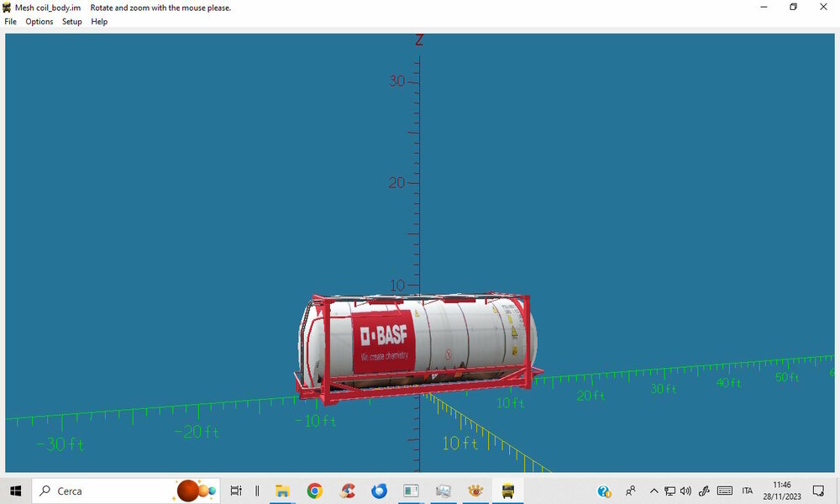840x504 pixels.
Task: Show hidden system tray icons
Action: click(654, 491)
